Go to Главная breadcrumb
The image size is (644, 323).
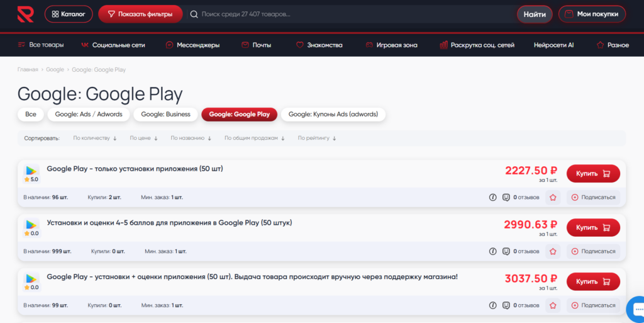[x=28, y=69]
